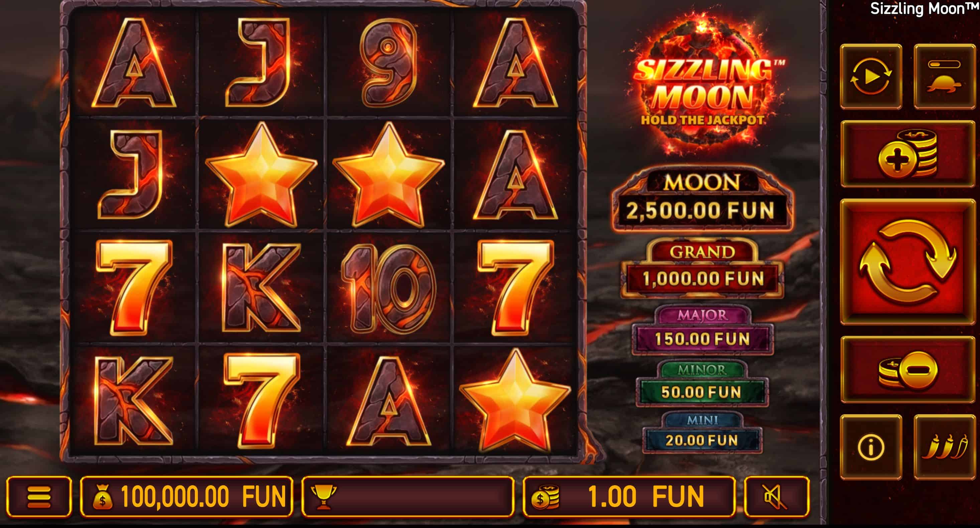Select the MINI 20.00 FUN jackpot
Viewport: 980px width, 528px height.
(702, 432)
